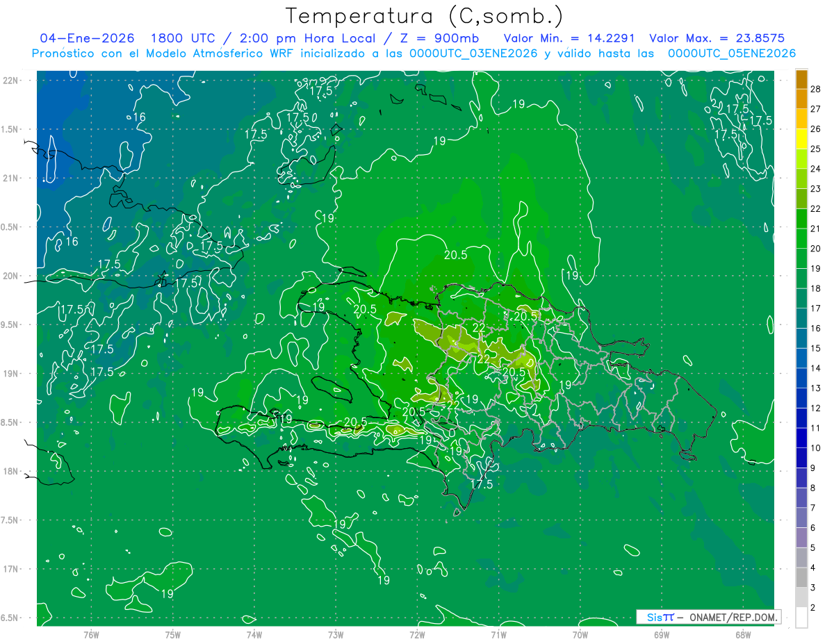Click the title "Temperatura (C,somb.)"
Viewport: 834px width, 644px height.
pos(425,15)
